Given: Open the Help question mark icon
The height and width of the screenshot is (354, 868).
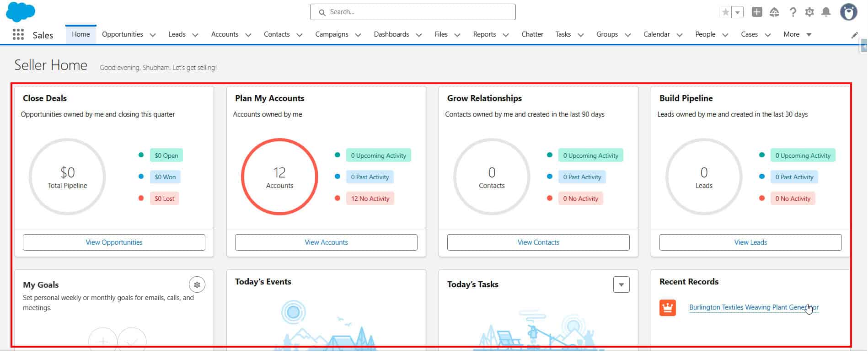Looking at the screenshot, I should (793, 12).
